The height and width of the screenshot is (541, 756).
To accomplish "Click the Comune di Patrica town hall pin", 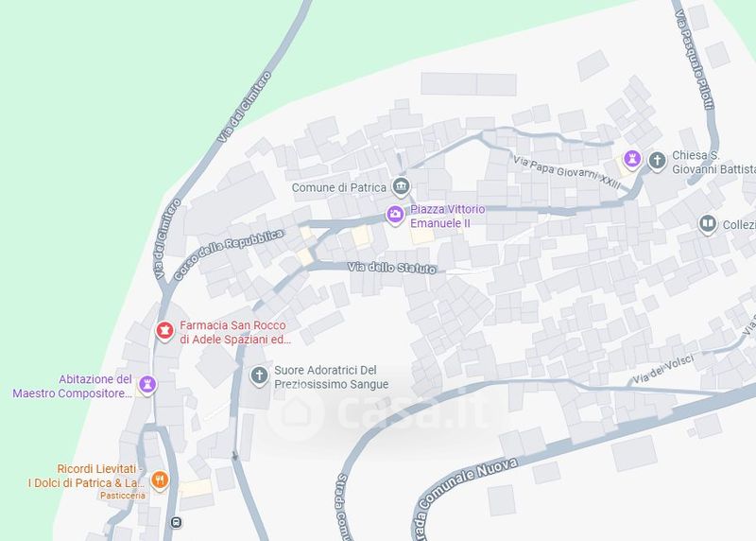I will pyautogui.click(x=401, y=186).
